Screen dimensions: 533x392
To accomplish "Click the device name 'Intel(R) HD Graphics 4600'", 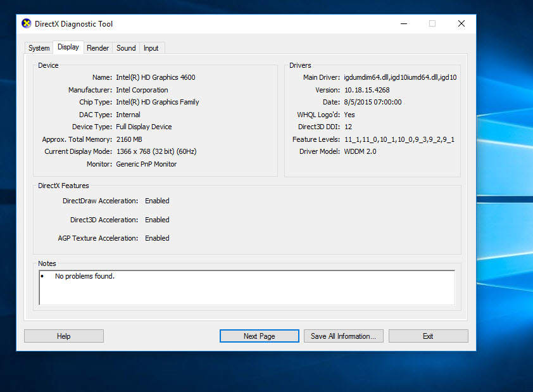I will coord(156,77).
